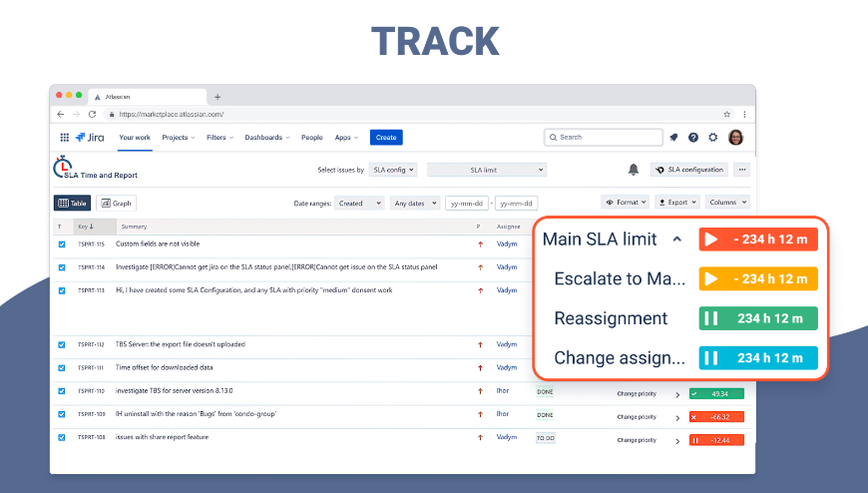Open assignee Ihor link for TSPRT-110
Screen dimensions: 868x493
[x=503, y=390]
